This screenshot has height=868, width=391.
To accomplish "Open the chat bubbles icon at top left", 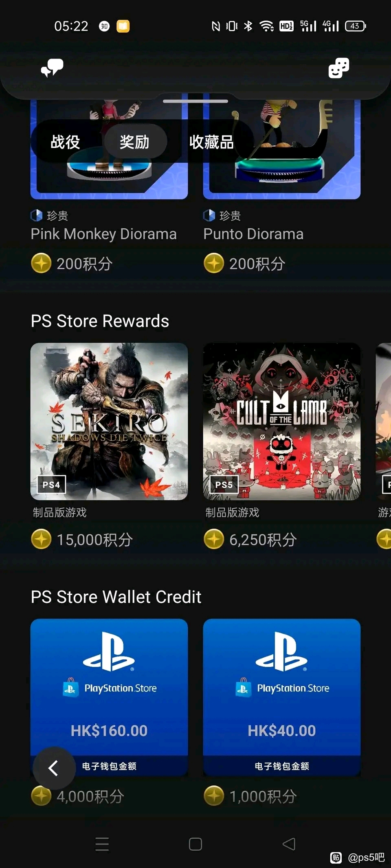I will point(52,68).
